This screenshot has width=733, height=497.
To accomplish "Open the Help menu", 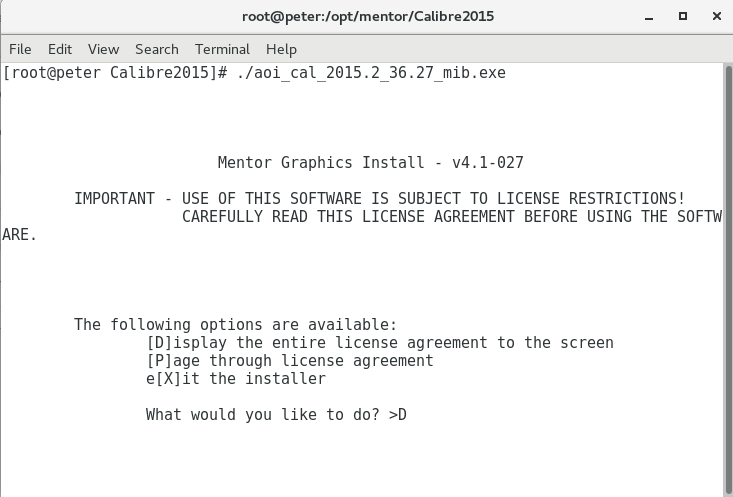I will [281, 49].
